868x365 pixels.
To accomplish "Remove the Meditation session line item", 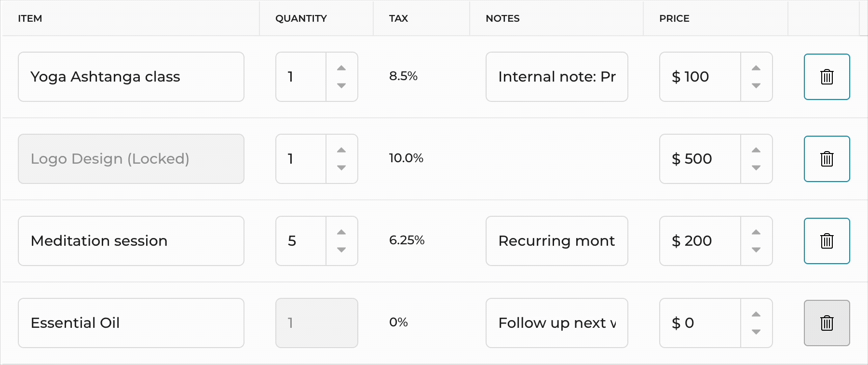I will [x=827, y=241].
